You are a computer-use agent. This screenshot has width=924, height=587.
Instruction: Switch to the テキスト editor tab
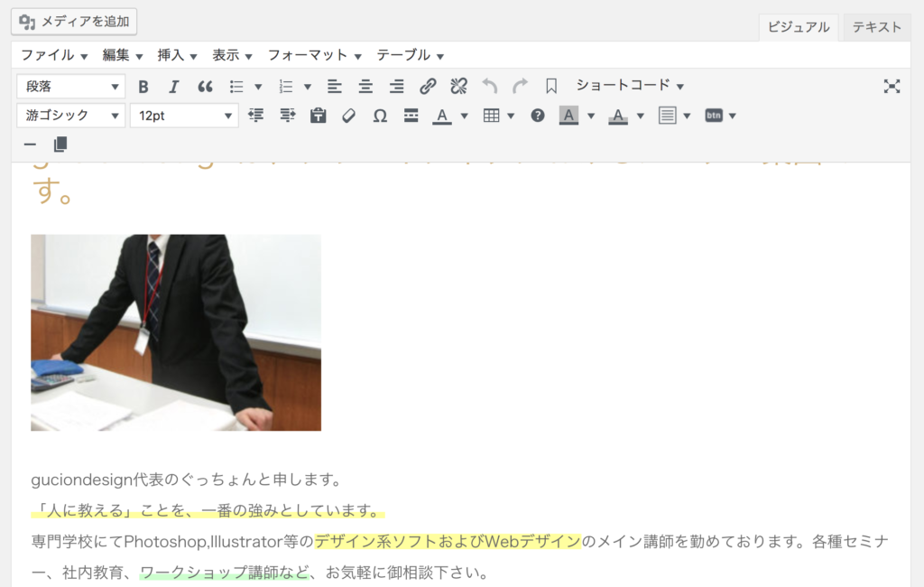(x=876, y=27)
